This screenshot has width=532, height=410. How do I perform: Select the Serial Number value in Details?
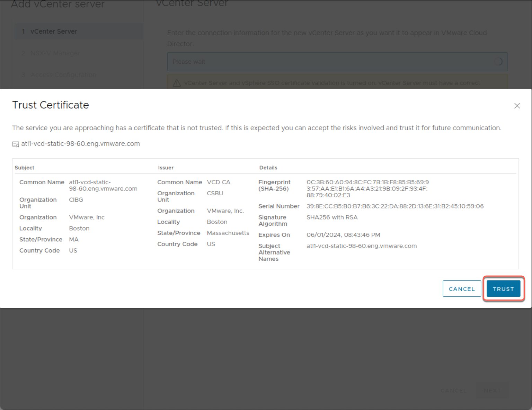[x=395, y=206]
